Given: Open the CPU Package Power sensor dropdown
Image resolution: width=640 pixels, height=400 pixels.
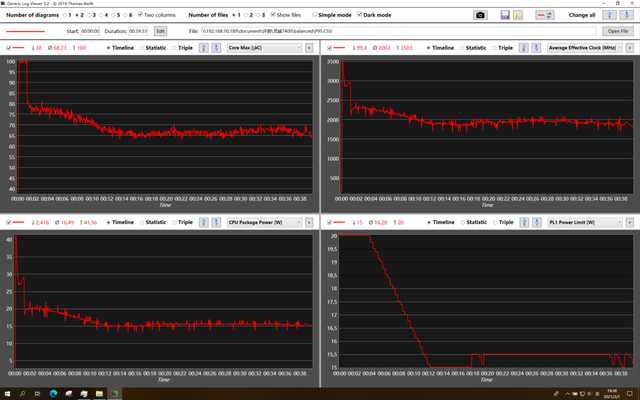Looking at the screenshot, I should 264,222.
